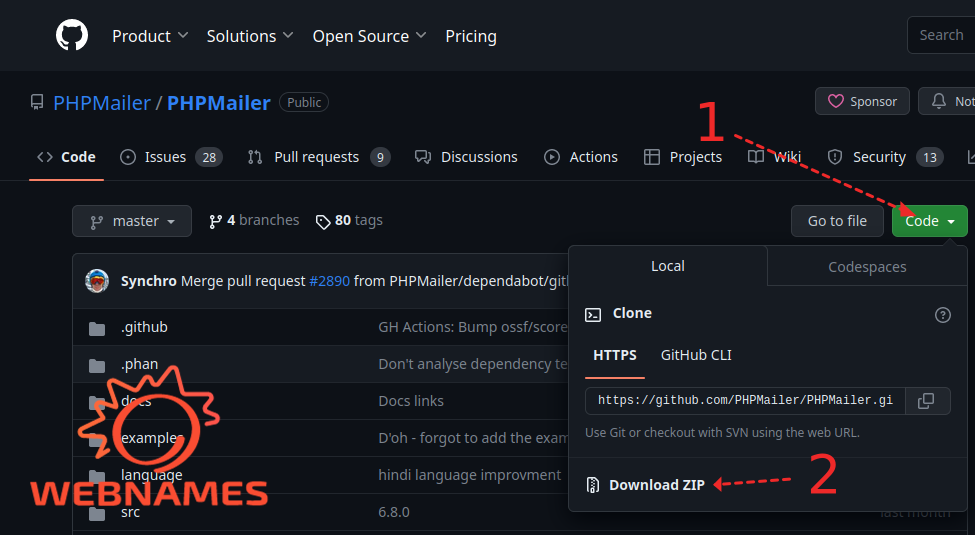The image size is (975, 535).
Task: Toggle the green Code dropdown button
Action: click(x=930, y=221)
